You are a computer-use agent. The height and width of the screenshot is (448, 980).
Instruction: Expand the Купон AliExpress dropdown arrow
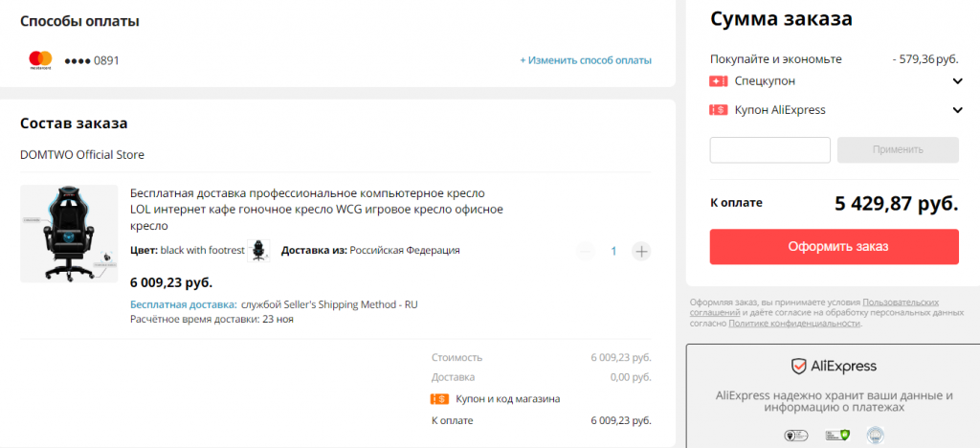(957, 110)
